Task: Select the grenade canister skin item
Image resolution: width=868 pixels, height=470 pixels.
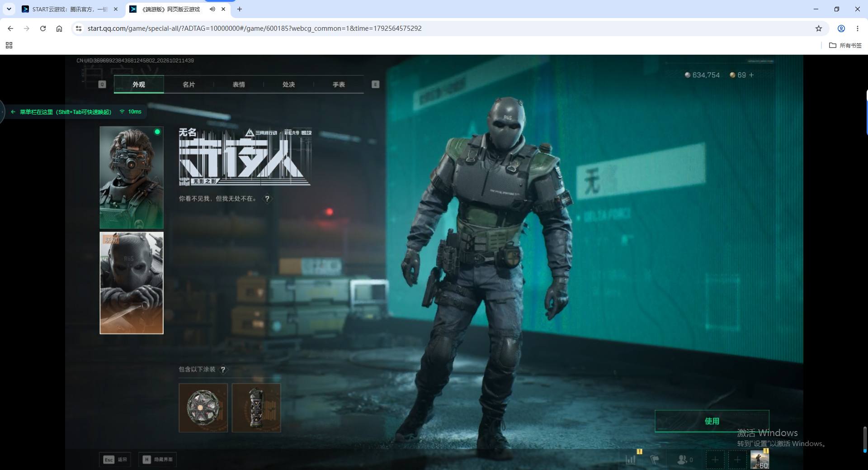Action: tap(256, 408)
